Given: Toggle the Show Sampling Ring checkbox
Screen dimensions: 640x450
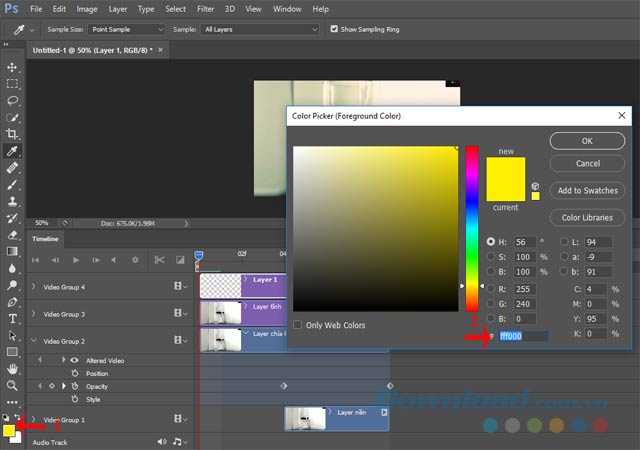Looking at the screenshot, I should pyautogui.click(x=334, y=29).
